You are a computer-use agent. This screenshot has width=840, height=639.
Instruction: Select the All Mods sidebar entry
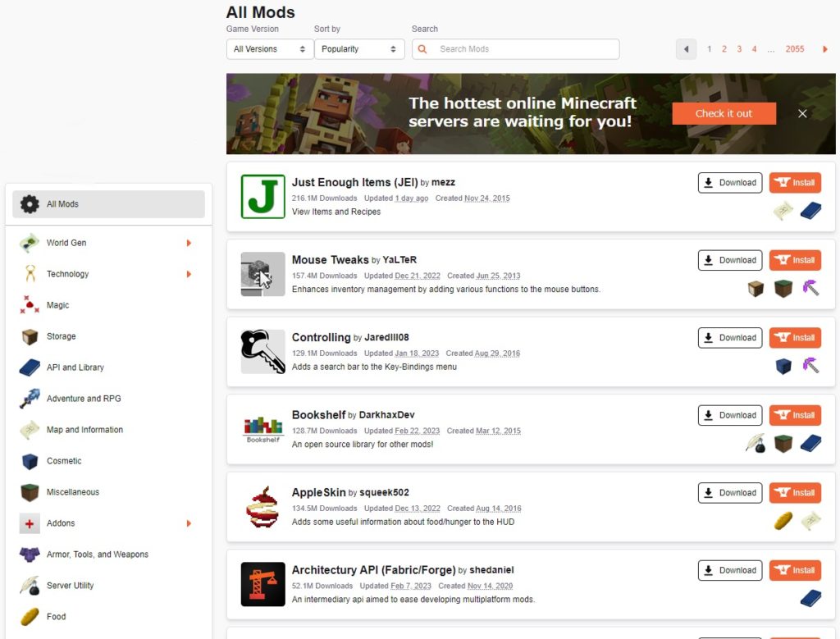pyautogui.click(x=109, y=204)
